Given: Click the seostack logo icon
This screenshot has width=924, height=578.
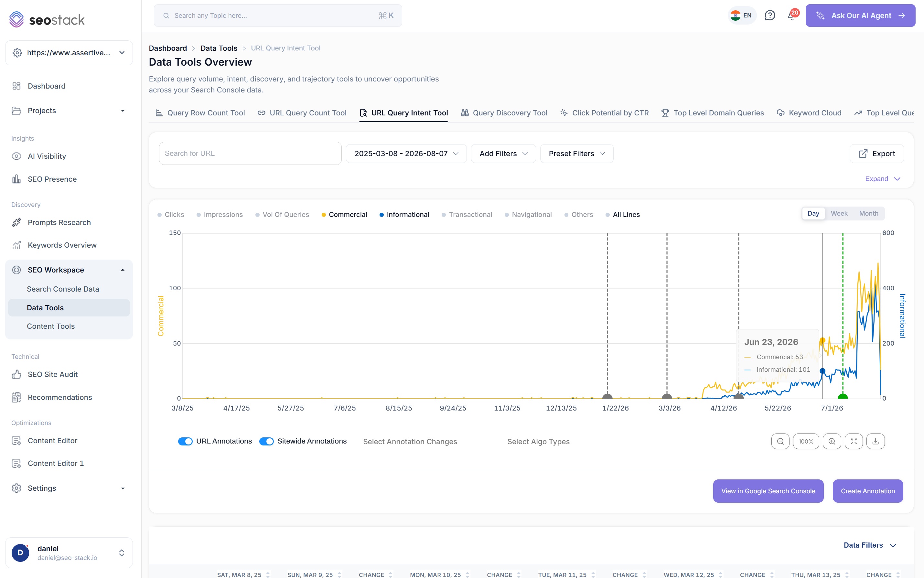Looking at the screenshot, I should pyautogui.click(x=16, y=19).
